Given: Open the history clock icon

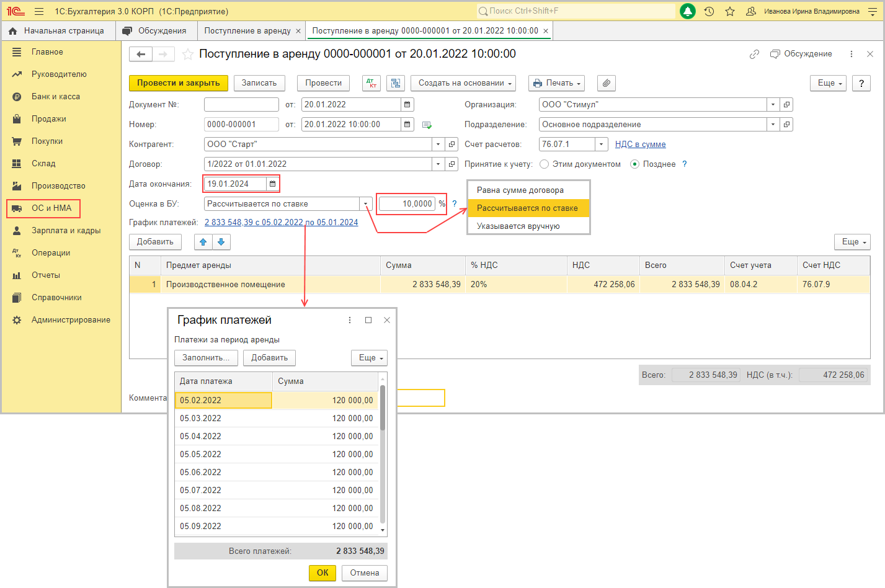Looking at the screenshot, I should click(x=709, y=11).
